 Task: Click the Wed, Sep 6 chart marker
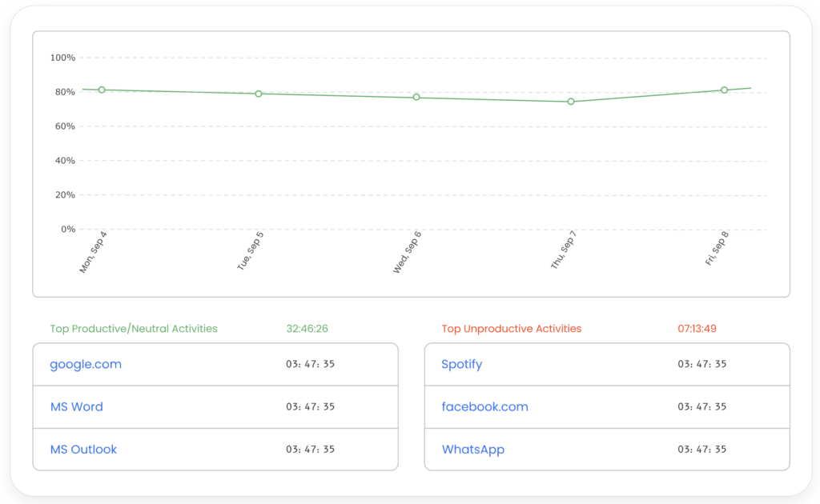(x=416, y=97)
